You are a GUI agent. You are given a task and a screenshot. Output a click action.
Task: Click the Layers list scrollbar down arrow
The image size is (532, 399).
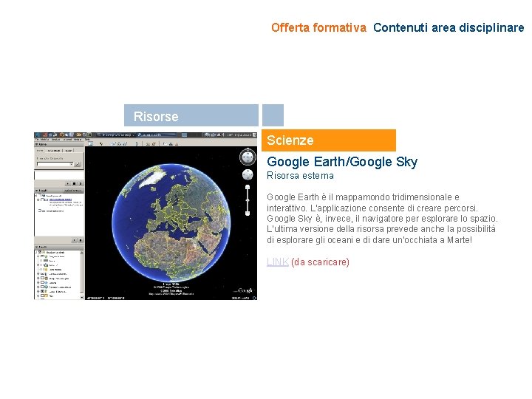(x=82, y=297)
